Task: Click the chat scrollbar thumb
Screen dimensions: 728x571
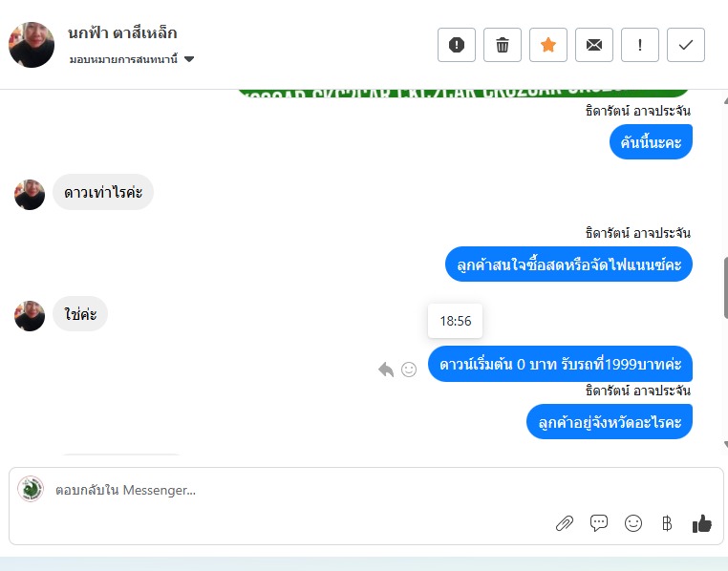Action: [x=726, y=287]
